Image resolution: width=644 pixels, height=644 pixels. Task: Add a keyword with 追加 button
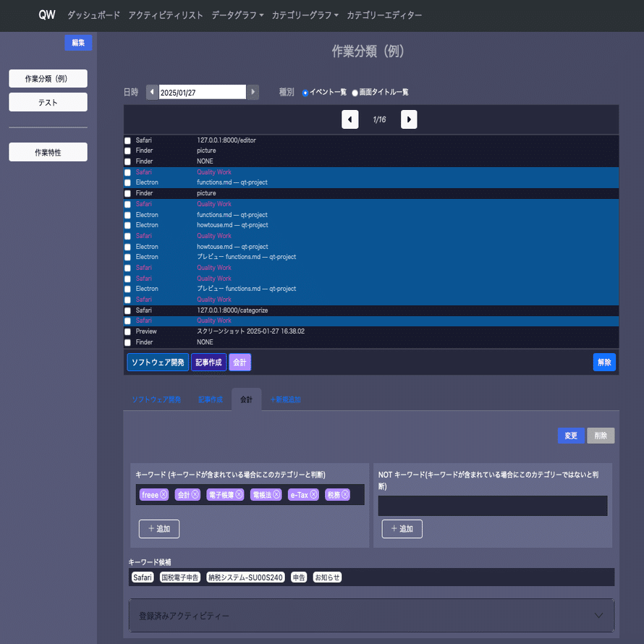[159, 529]
